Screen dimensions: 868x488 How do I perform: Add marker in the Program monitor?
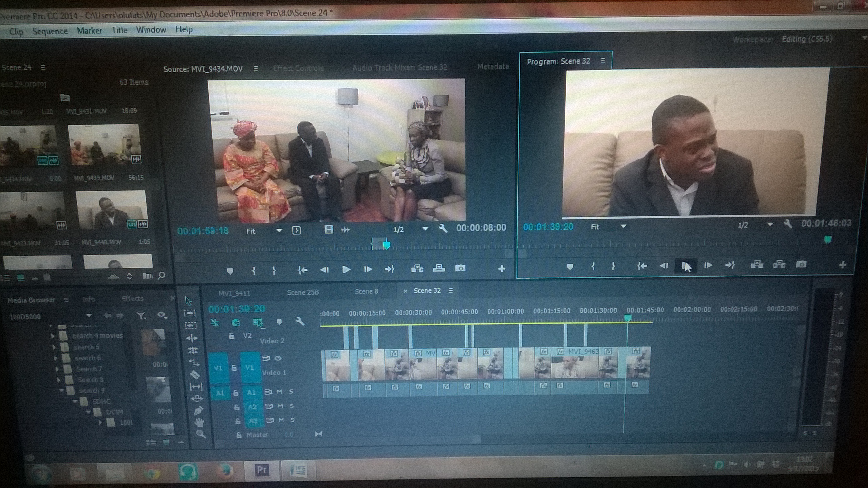(x=570, y=267)
